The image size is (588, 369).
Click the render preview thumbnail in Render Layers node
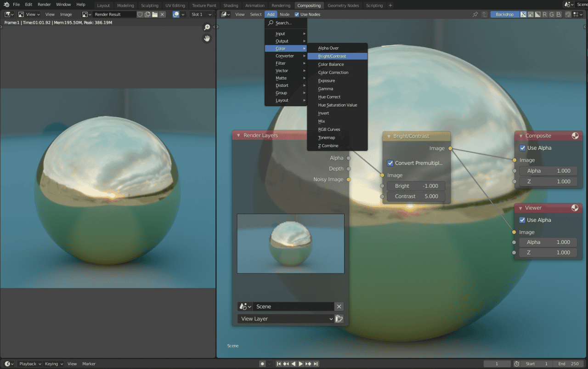[x=290, y=244]
